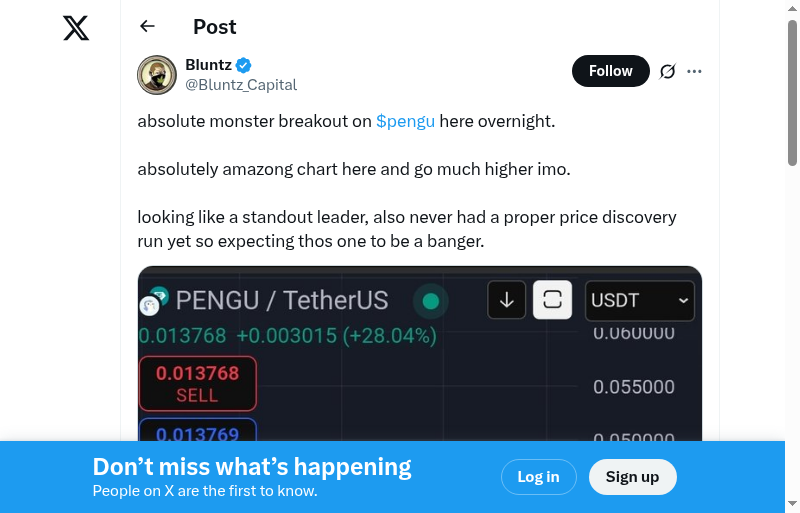
Task: Click the green status dot on chart
Action: [x=431, y=301]
